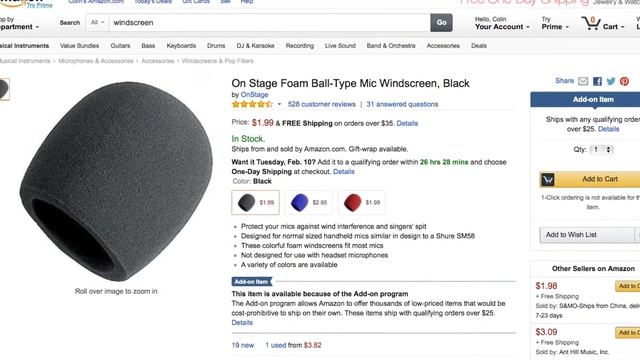640x360 pixels.
Task: Open the DJ & Karaoke category
Action: [x=256, y=46]
